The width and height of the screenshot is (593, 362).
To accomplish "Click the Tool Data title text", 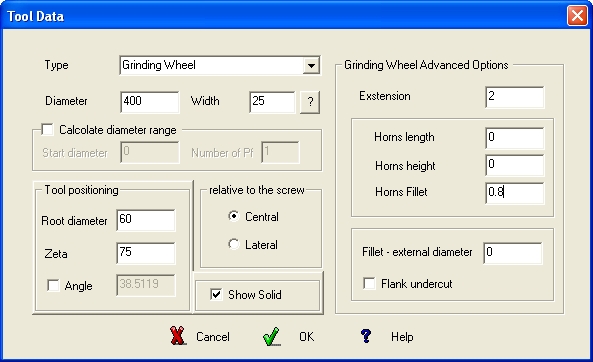I will click(x=36, y=16).
